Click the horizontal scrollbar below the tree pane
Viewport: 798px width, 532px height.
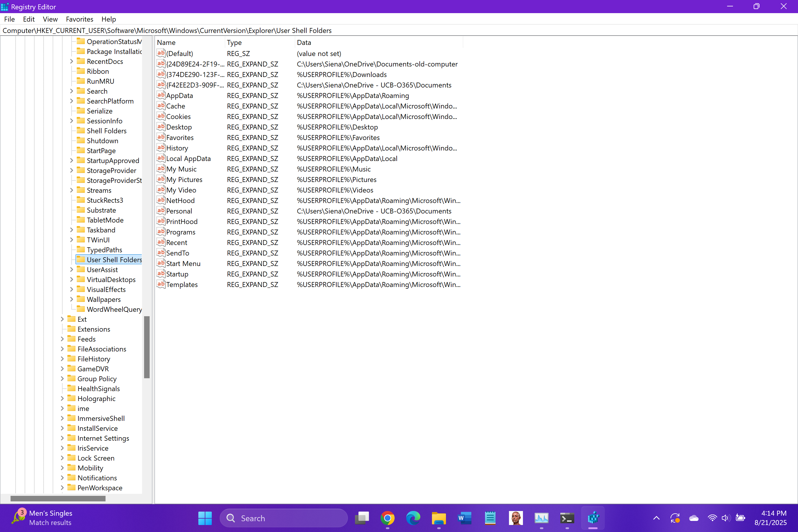(x=57, y=498)
